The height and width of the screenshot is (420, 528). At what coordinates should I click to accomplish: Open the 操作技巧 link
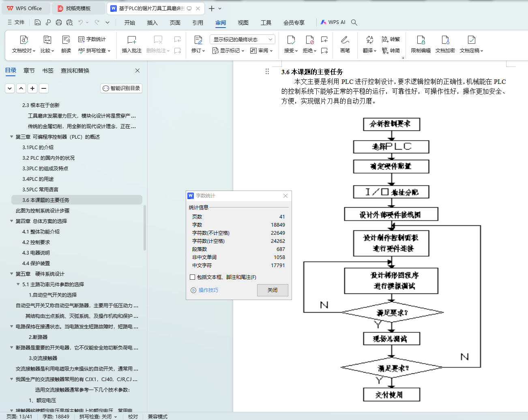[204, 290]
